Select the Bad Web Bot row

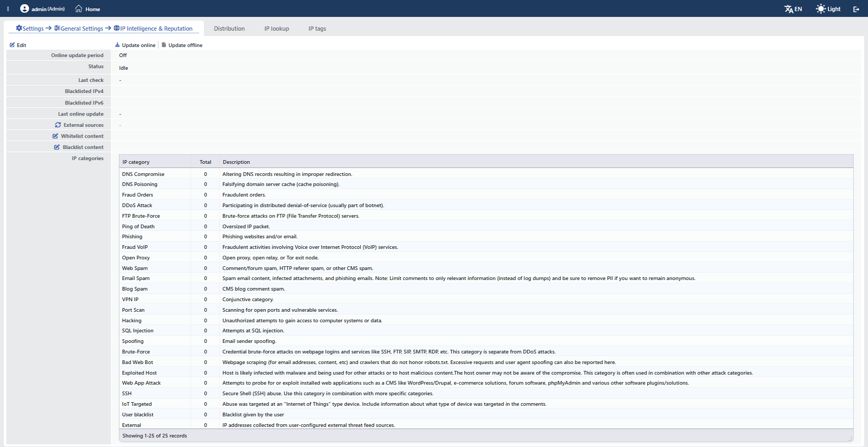pos(486,362)
